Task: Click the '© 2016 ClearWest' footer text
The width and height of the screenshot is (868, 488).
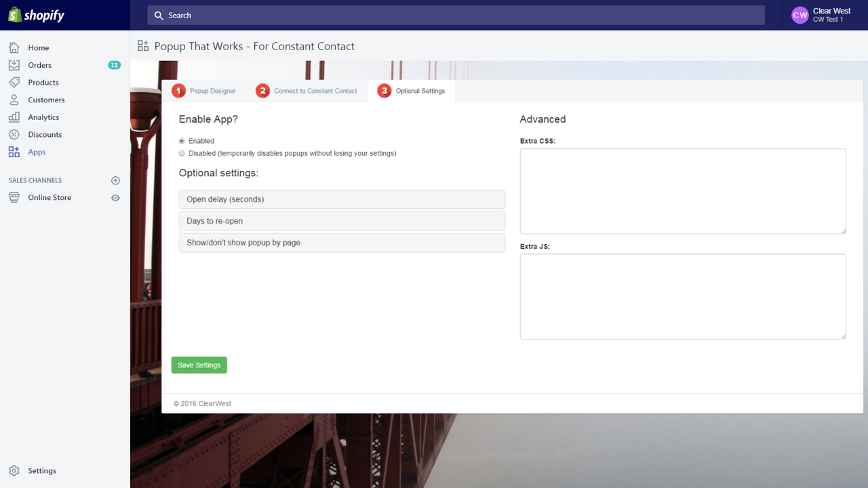Action: (x=202, y=403)
